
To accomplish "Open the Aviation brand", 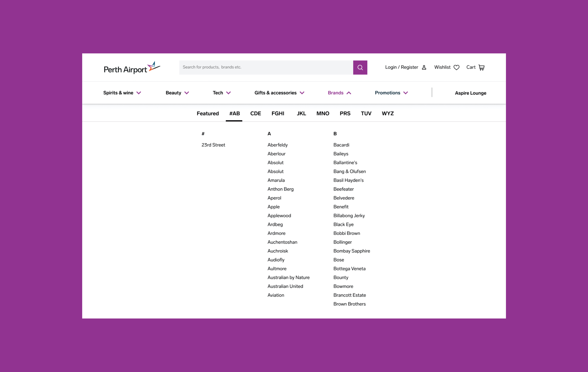I will click(x=276, y=295).
